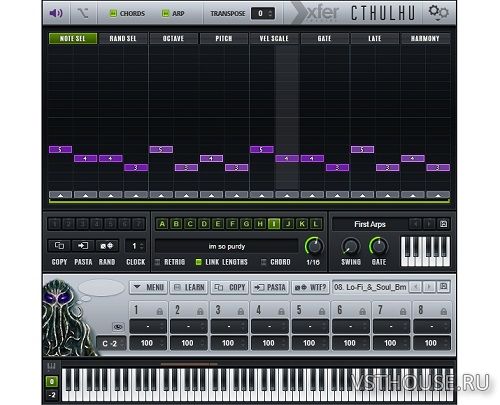Open the HARMONY tab
The image size is (500, 405).
tap(425, 38)
